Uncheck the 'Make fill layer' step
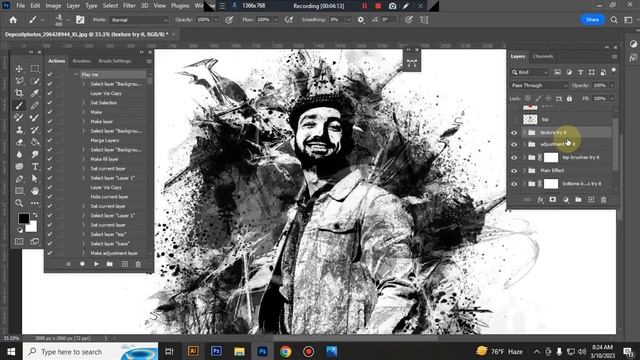 click(x=50, y=159)
